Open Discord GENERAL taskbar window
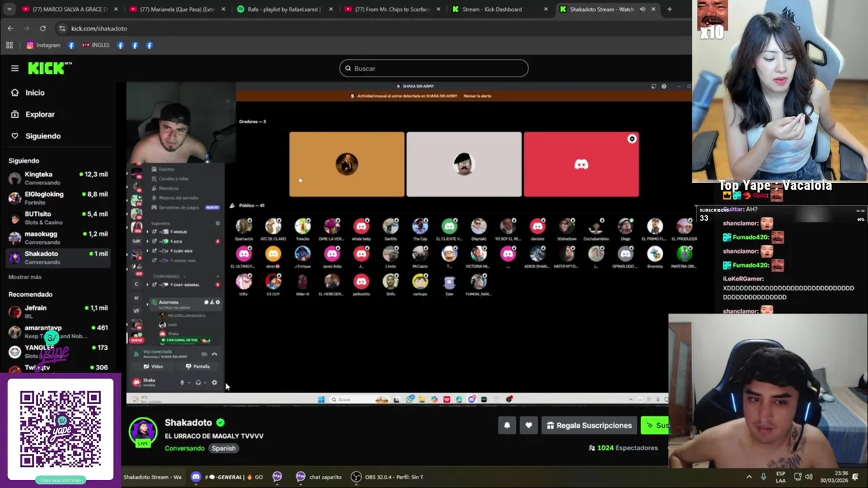Image resolution: width=868 pixels, height=488 pixels. click(x=227, y=477)
